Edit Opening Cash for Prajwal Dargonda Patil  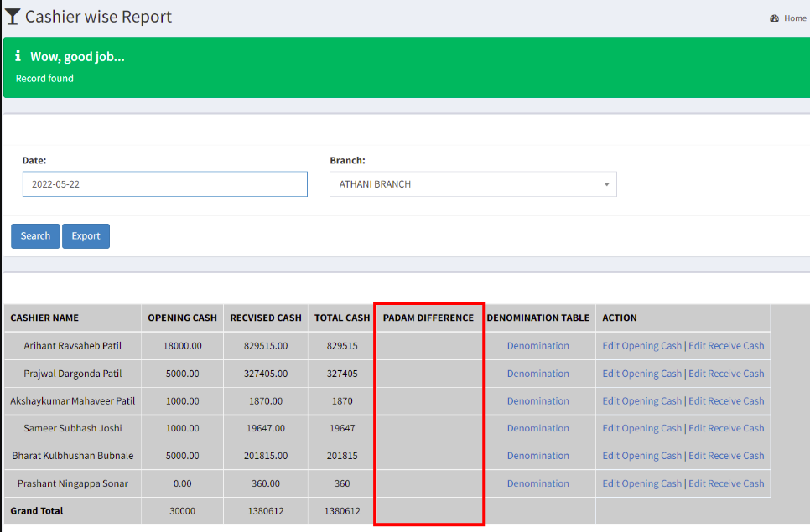coord(642,374)
